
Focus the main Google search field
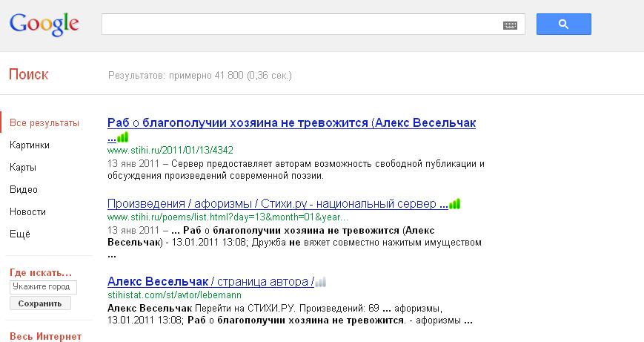click(x=300, y=24)
